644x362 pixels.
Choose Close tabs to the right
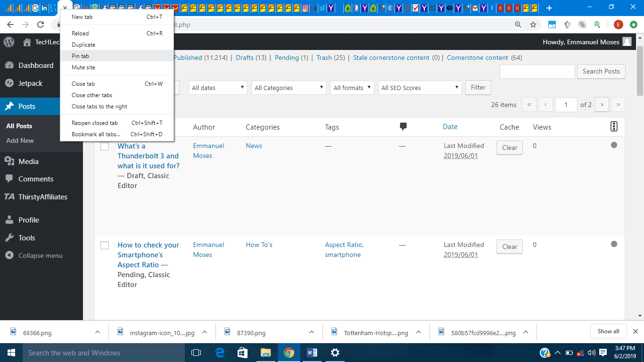[x=117, y=107]
